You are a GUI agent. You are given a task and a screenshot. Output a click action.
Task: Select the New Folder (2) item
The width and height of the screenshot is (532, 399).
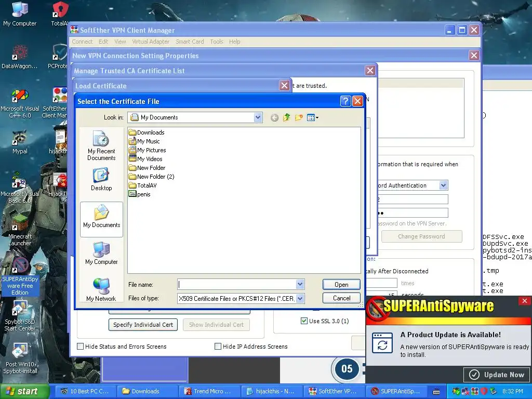[x=151, y=177]
